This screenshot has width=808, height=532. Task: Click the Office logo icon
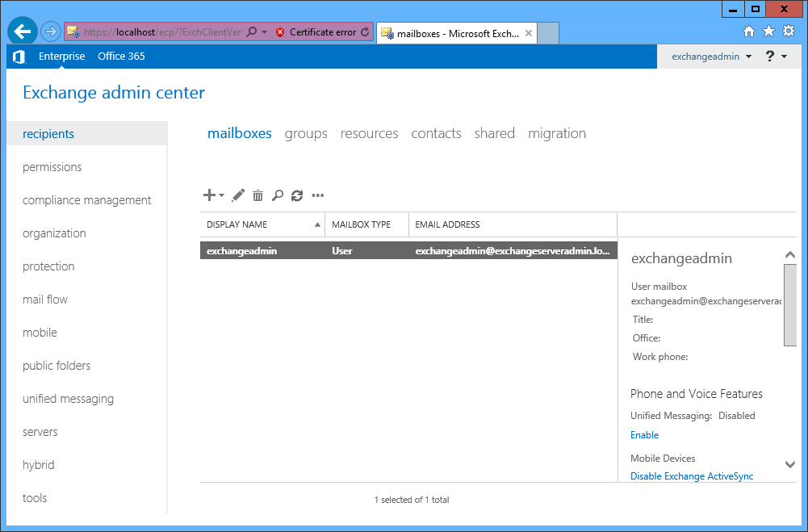point(19,57)
